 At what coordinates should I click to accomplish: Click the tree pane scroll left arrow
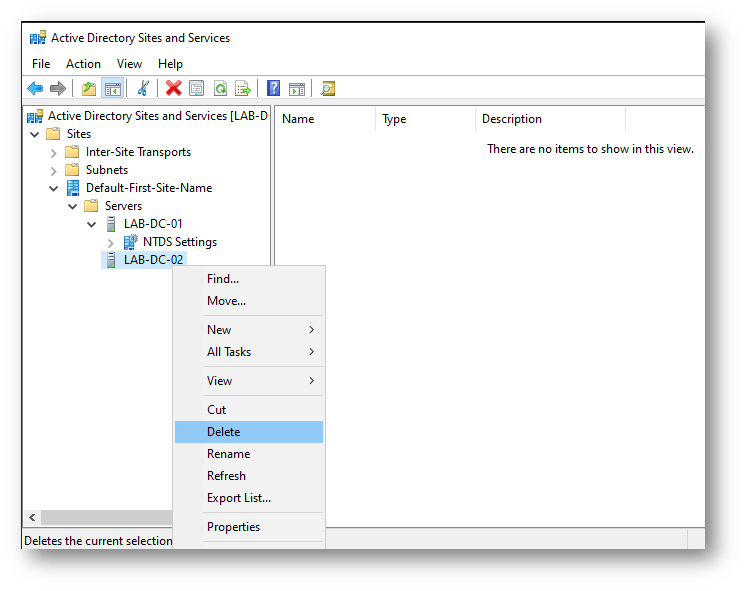(x=32, y=517)
